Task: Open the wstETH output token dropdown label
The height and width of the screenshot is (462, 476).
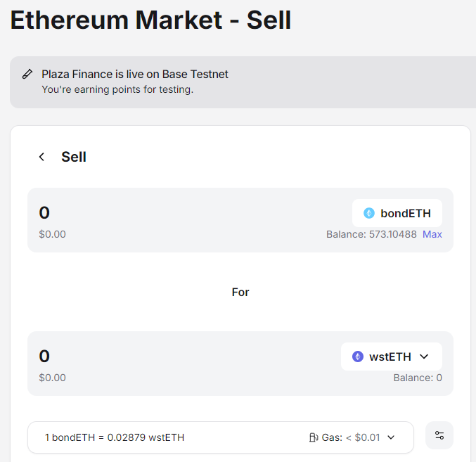Action: tap(390, 357)
